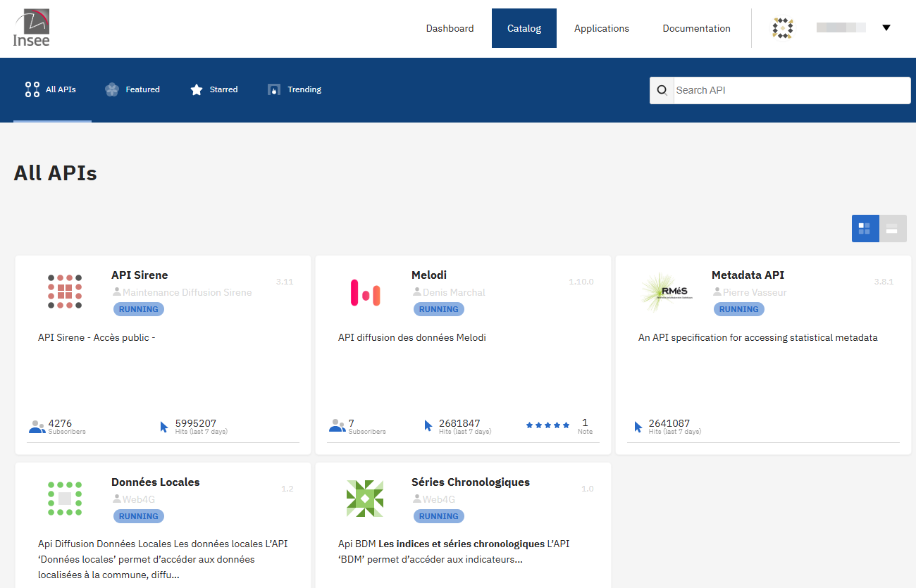916x588 pixels.
Task: Click Melodi subscribers people icon
Action: pos(338,426)
